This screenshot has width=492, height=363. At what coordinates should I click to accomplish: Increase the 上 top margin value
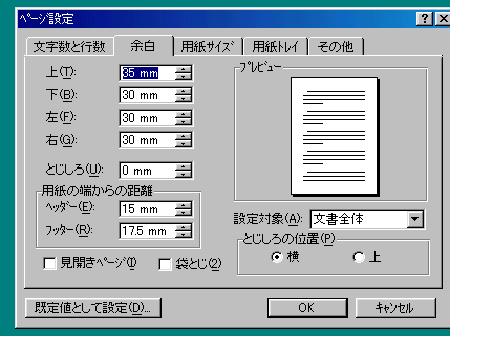click(183, 69)
